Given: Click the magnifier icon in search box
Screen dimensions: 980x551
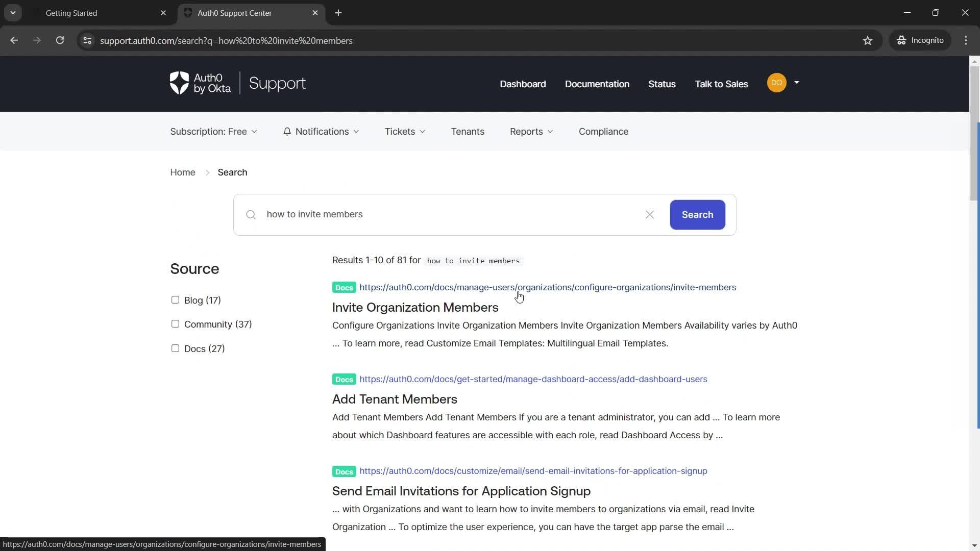Looking at the screenshot, I should [251, 215].
